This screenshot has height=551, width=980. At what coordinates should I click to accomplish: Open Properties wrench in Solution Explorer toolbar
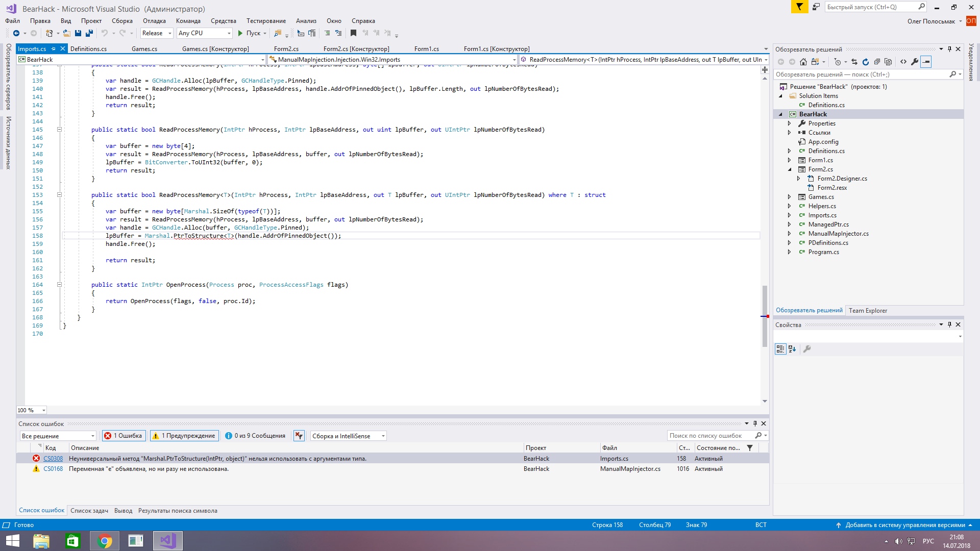click(x=915, y=62)
